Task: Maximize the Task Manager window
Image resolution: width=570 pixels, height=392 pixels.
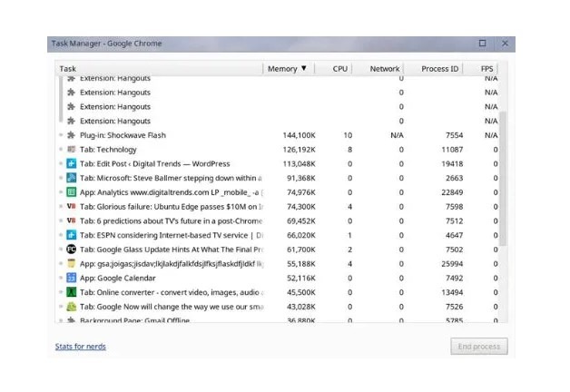Action: [x=482, y=44]
